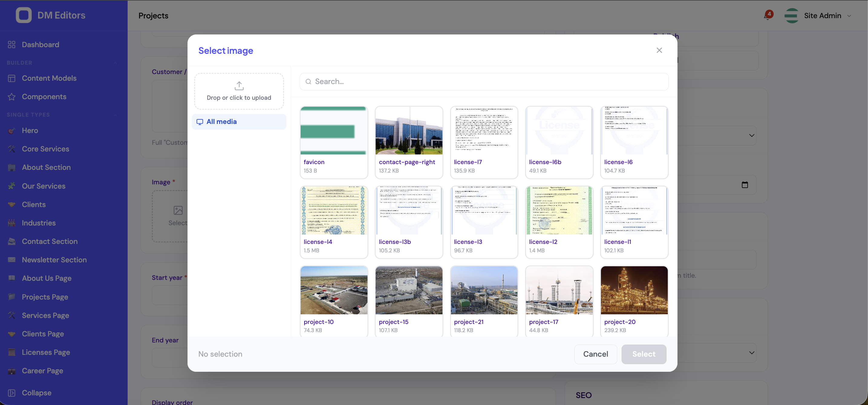Click the image placeholder icon in Image field
Image resolution: width=868 pixels, height=405 pixels.
click(x=178, y=210)
